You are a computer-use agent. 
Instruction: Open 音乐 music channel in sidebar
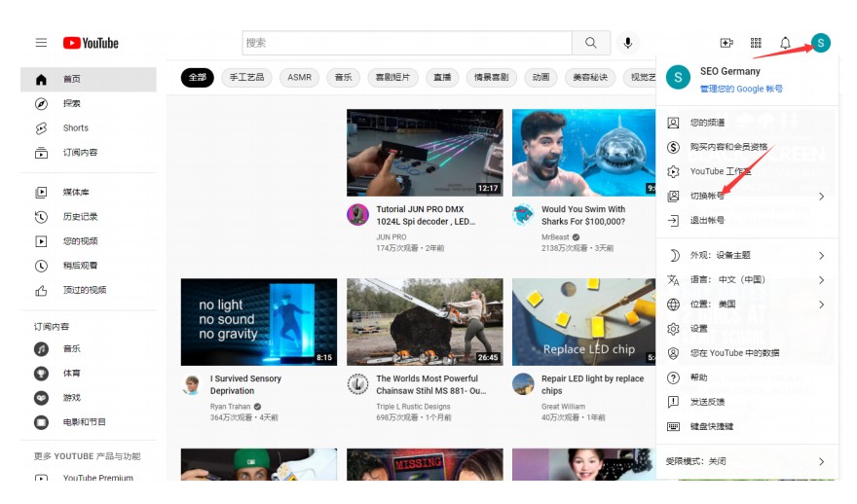click(x=89, y=348)
